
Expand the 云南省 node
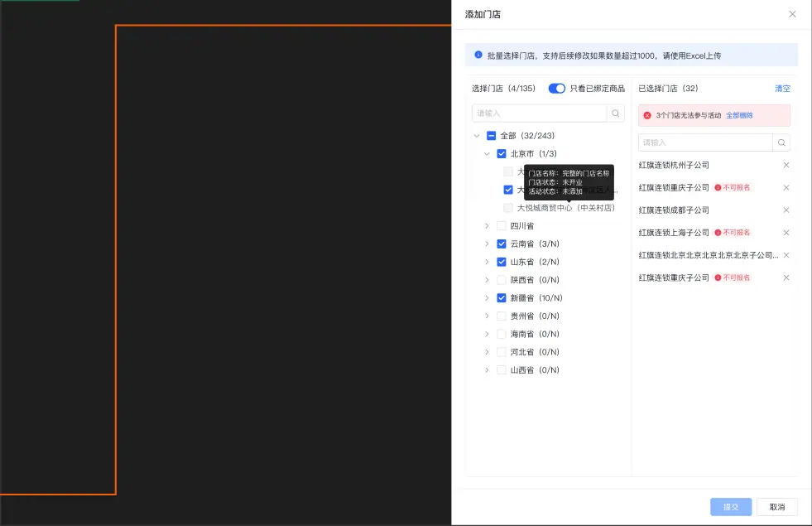487,244
